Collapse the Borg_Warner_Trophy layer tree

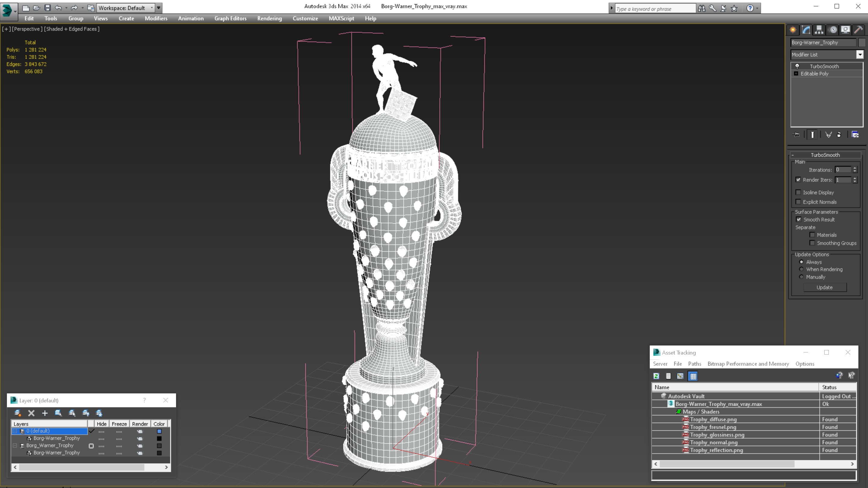pos(15,446)
